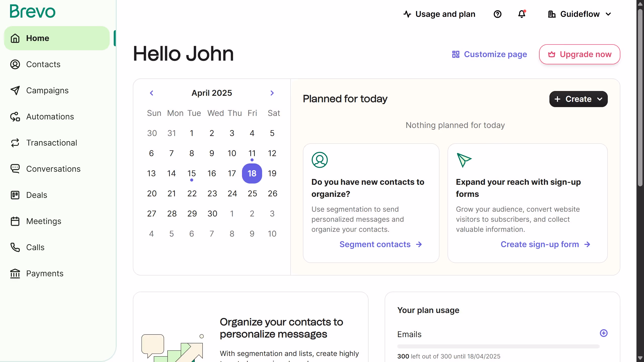Go to Payments in the sidebar
644x362 pixels.
tap(45, 274)
